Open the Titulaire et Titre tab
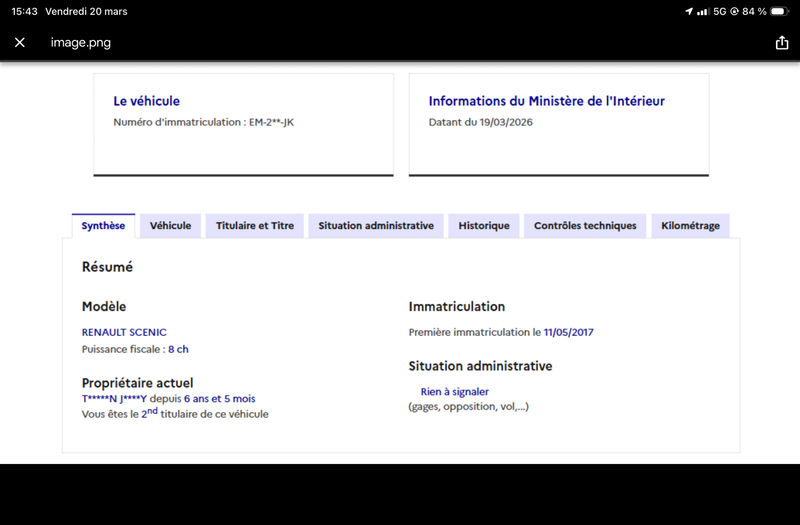800x525 pixels. coord(255,226)
